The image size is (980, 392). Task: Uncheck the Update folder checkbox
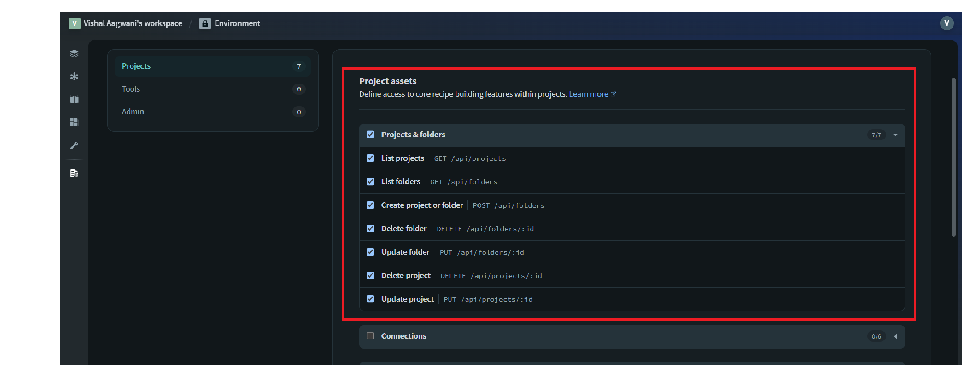point(370,252)
